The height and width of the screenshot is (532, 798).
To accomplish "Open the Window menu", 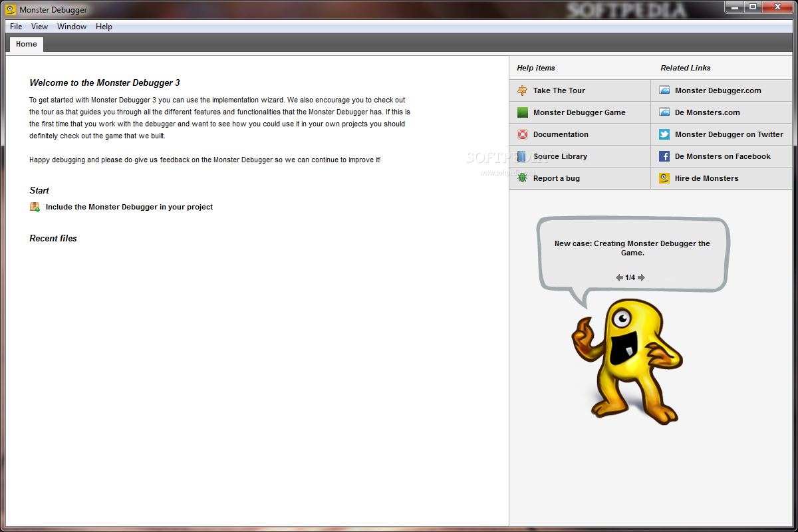I will pyautogui.click(x=72, y=27).
